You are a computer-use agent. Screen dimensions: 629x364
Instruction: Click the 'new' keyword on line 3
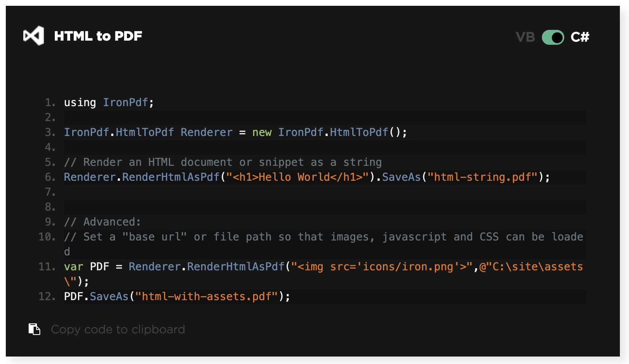click(x=262, y=132)
